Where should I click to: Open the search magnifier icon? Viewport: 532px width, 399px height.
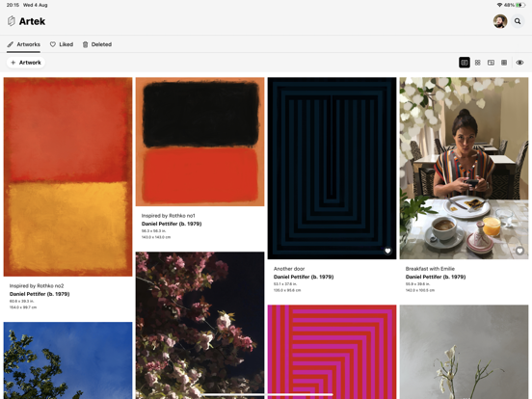point(518,21)
